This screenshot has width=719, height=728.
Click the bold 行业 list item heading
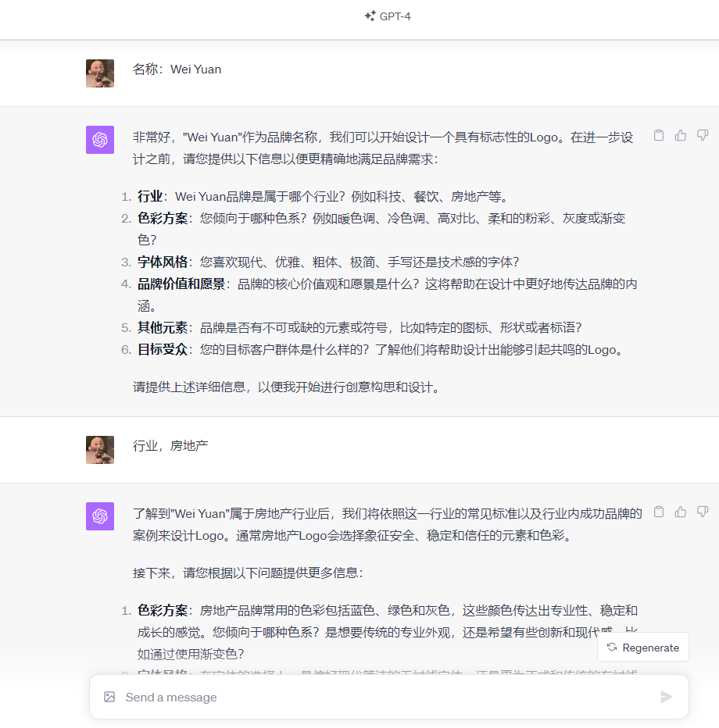coord(150,196)
